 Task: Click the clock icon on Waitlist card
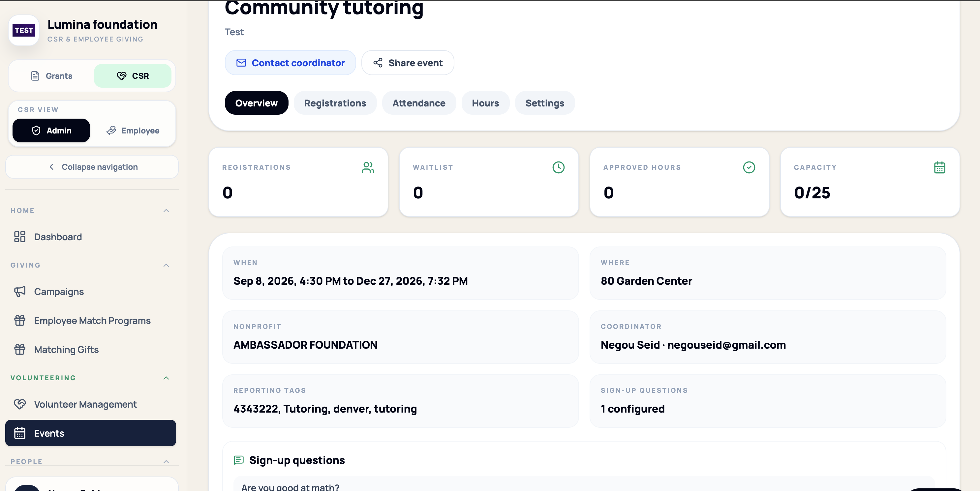[x=559, y=167]
